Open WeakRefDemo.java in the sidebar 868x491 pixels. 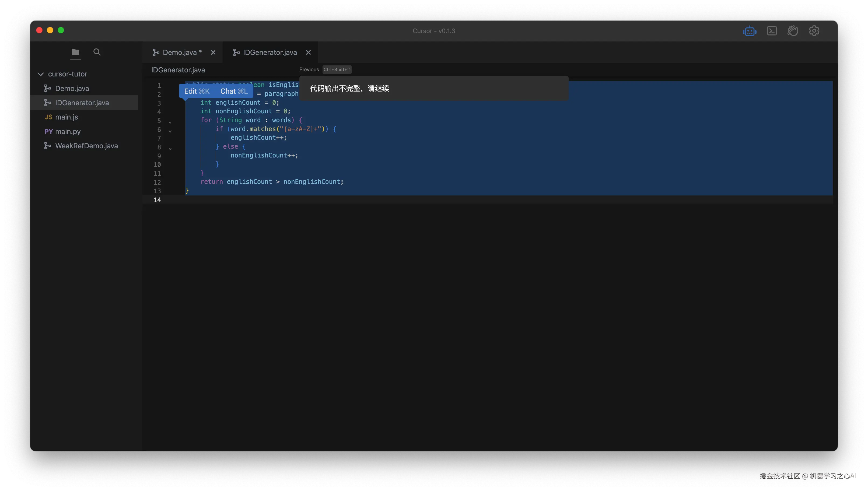coord(86,146)
